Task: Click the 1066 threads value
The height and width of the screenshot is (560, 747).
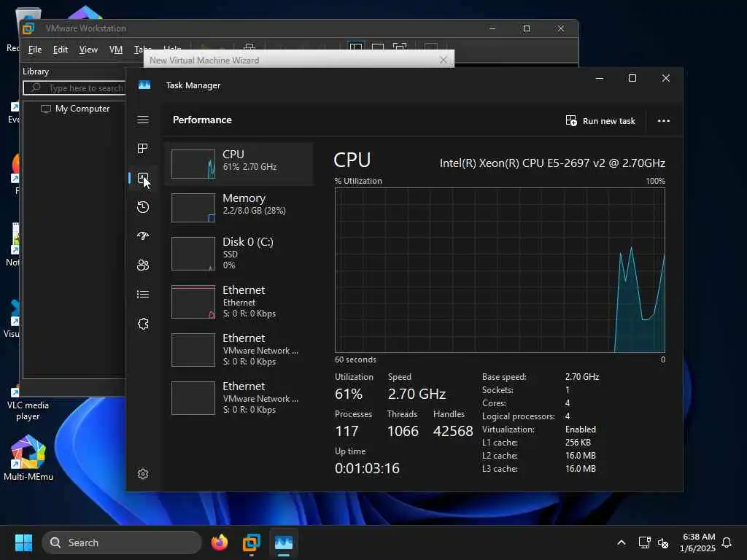Action: pos(403,431)
